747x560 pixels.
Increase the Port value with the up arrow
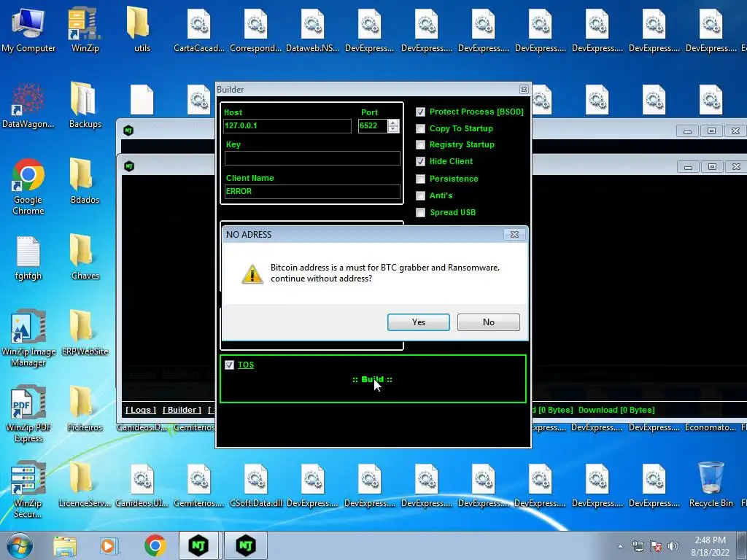393,122
